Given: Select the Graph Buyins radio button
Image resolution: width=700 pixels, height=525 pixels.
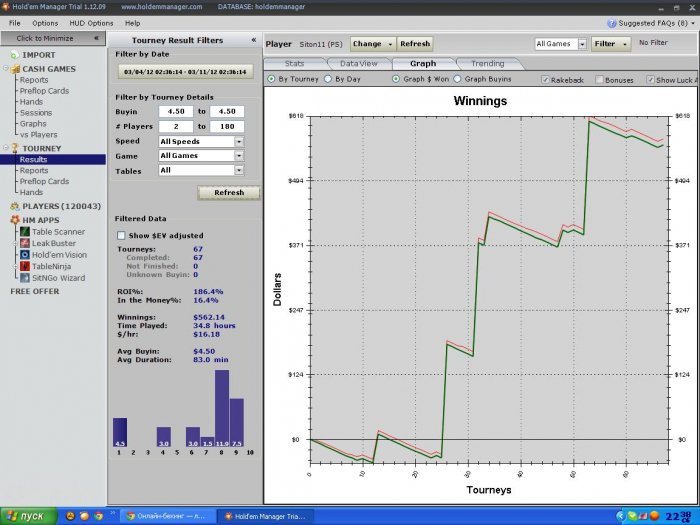Looking at the screenshot, I should point(458,78).
